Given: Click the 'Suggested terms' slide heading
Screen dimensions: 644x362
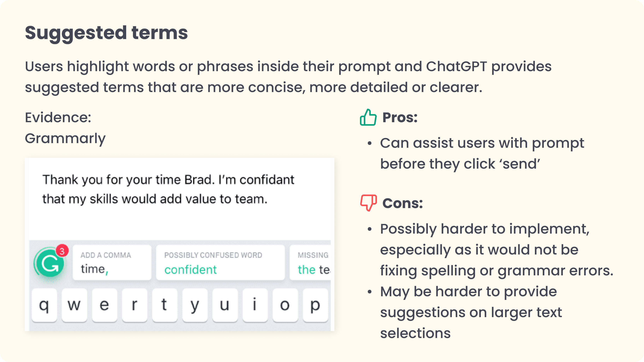Looking at the screenshot, I should pyautogui.click(x=106, y=33).
